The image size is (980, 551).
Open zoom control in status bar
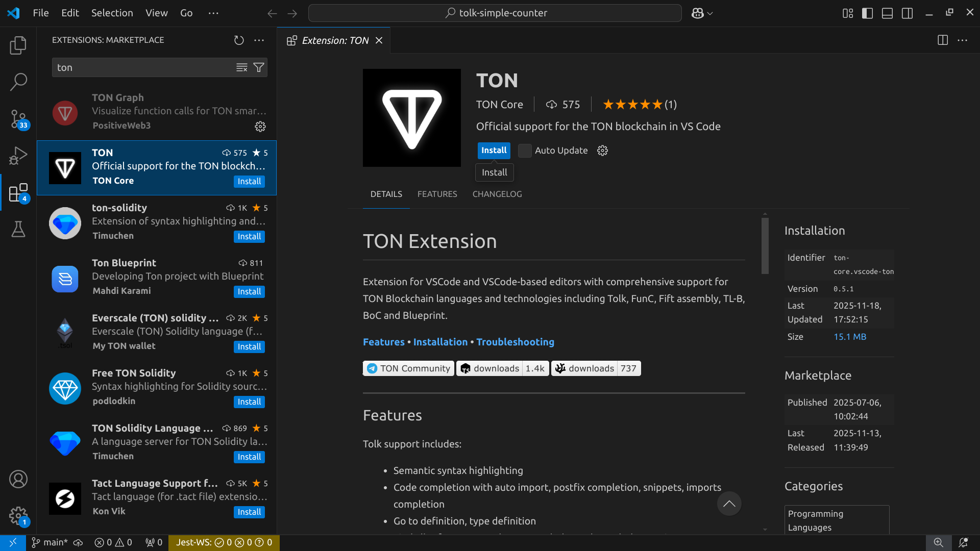[939, 542]
